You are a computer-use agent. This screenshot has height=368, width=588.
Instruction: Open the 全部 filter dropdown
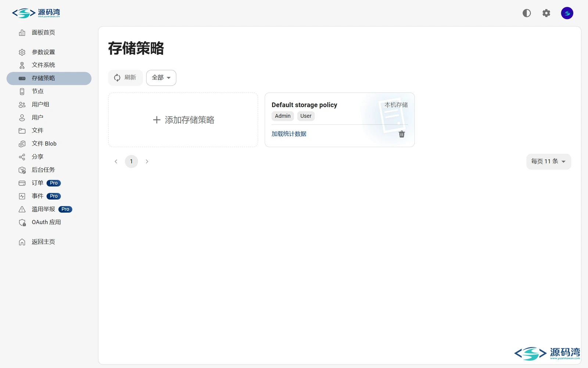[161, 78]
